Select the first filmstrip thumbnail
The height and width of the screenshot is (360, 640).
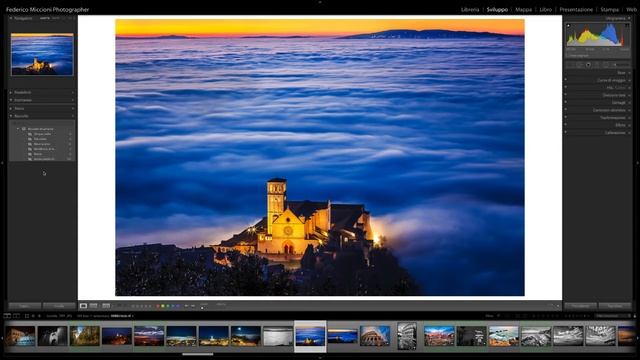click(x=20, y=336)
